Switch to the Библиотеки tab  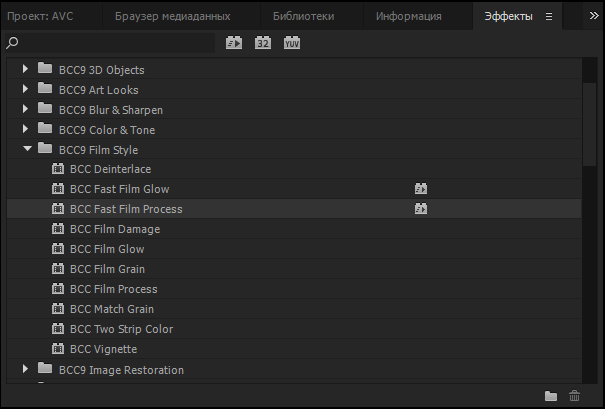(x=304, y=16)
